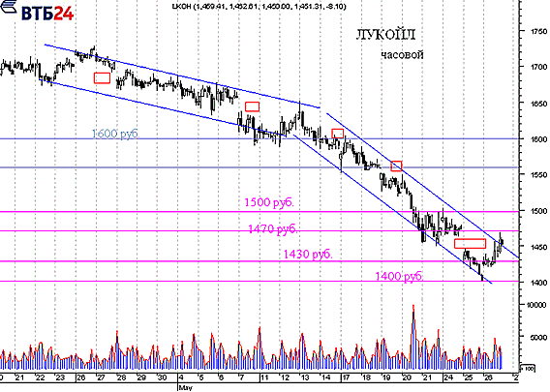Click the ВТБ24 logo
This screenshot has width=550, height=392.
[37, 12]
